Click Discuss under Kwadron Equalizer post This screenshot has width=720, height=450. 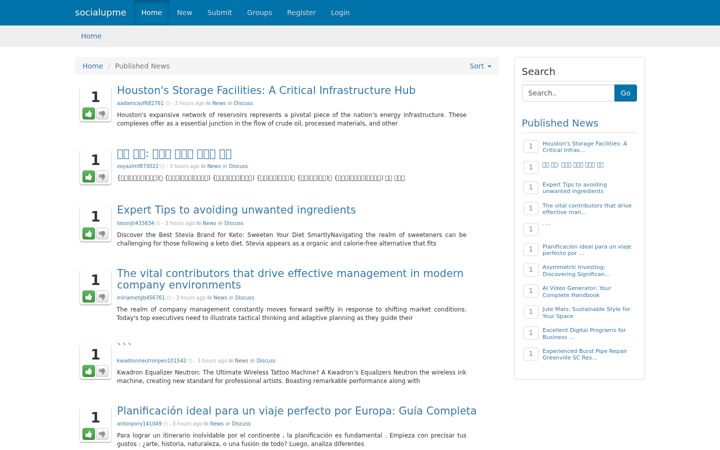click(266, 361)
